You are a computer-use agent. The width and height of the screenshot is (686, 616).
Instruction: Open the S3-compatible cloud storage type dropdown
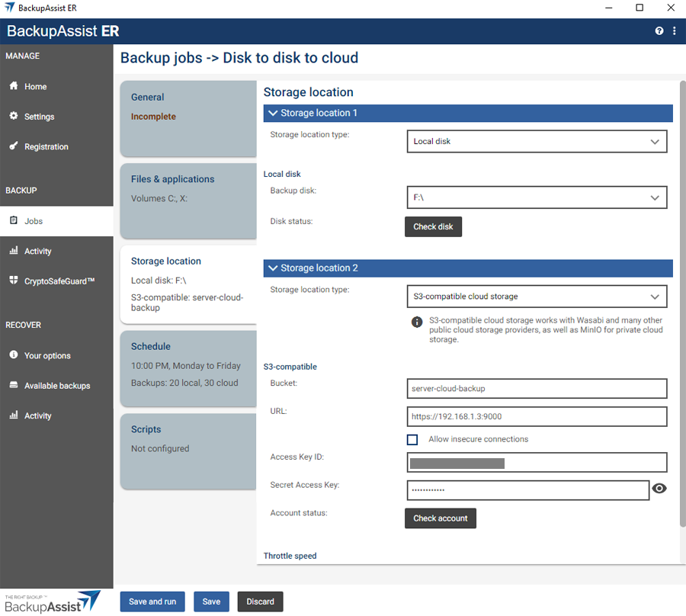[537, 297]
